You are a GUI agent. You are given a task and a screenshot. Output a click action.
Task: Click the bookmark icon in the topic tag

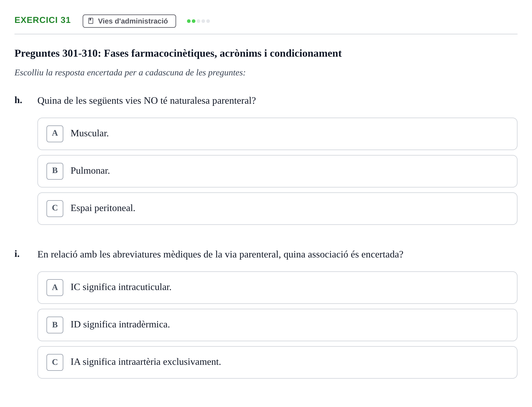pyautogui.click(x=91, y=21)
